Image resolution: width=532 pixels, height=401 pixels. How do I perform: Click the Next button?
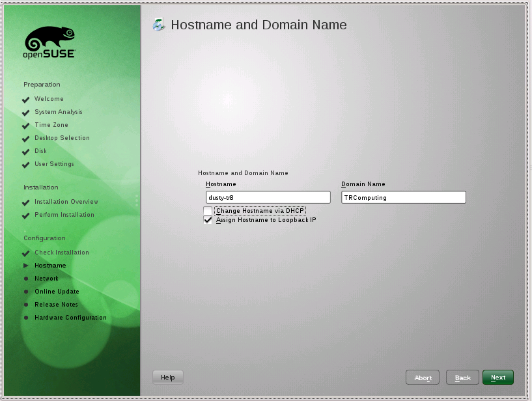(497, 378)
